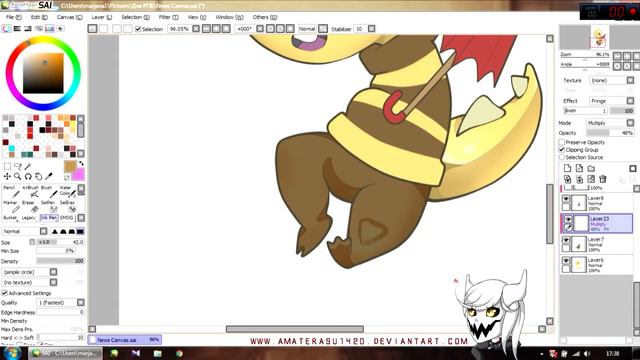
Task: Hide Layer23 using its eye icon
Action: tap(568, 219)
